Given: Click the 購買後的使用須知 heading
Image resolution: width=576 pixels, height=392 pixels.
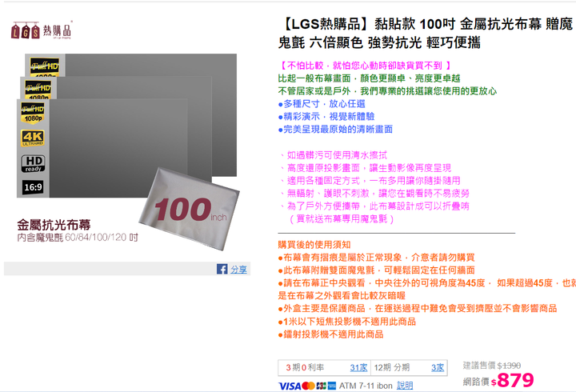Looking at the screenshot, I should (x=314, y=245).
